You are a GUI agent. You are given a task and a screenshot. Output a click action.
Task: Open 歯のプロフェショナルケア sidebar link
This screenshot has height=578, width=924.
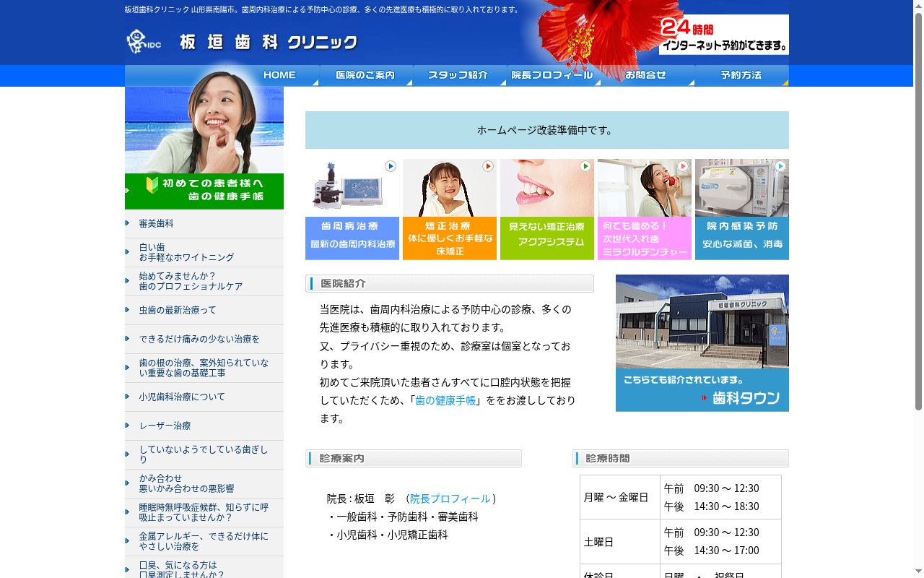(204, 281)
